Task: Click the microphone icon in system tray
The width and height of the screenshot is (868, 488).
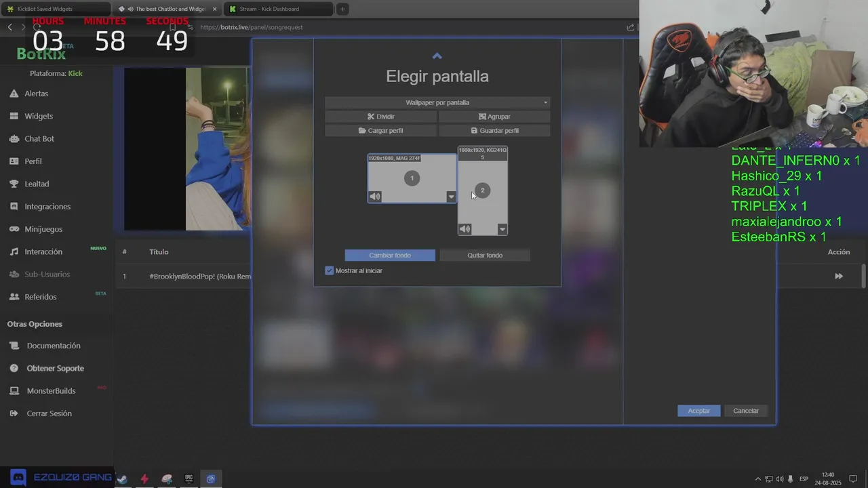Action: (x=790, y=479)
